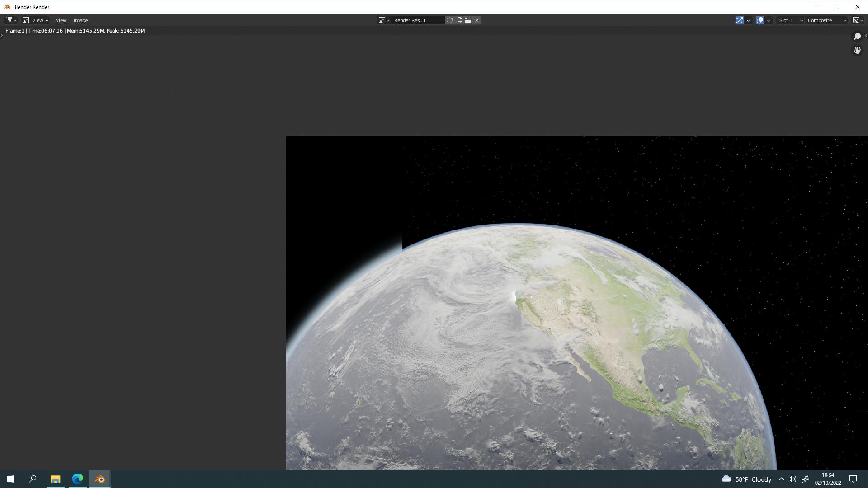Image resolution: width=868 pixels, height=488 pixels.
Task: Open the Image menu
Action: tap(80, 20)
